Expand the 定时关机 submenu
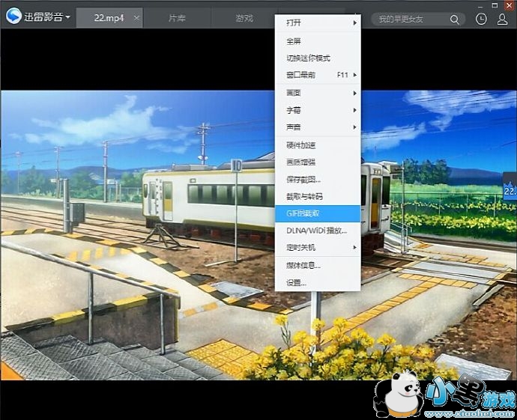 318,247
